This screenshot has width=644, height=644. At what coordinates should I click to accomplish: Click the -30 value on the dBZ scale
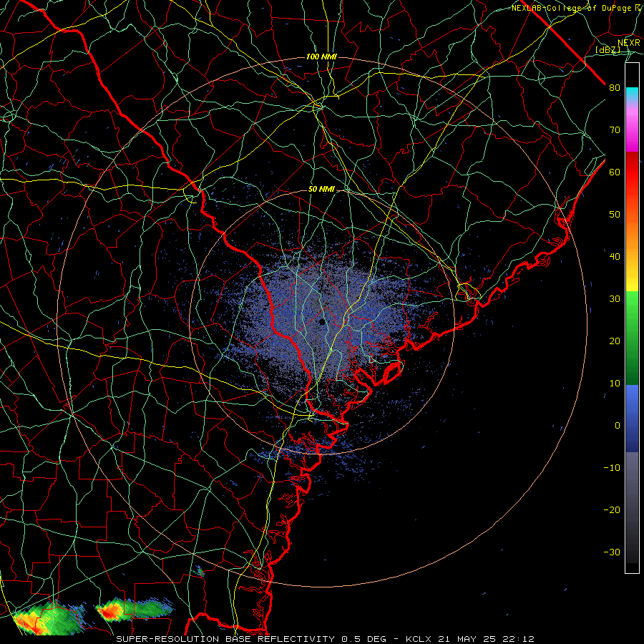(x=612, y=552)
